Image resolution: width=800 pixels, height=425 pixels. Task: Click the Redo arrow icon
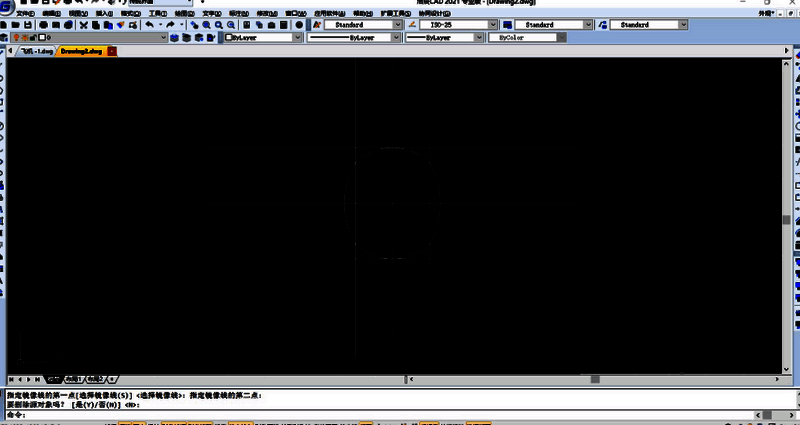click(x=170, y=24)
